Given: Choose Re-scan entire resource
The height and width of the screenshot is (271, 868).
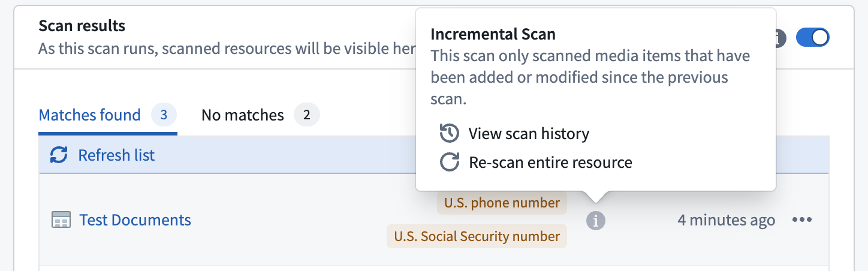Looking at the screenshot, I should coord(550,162).
